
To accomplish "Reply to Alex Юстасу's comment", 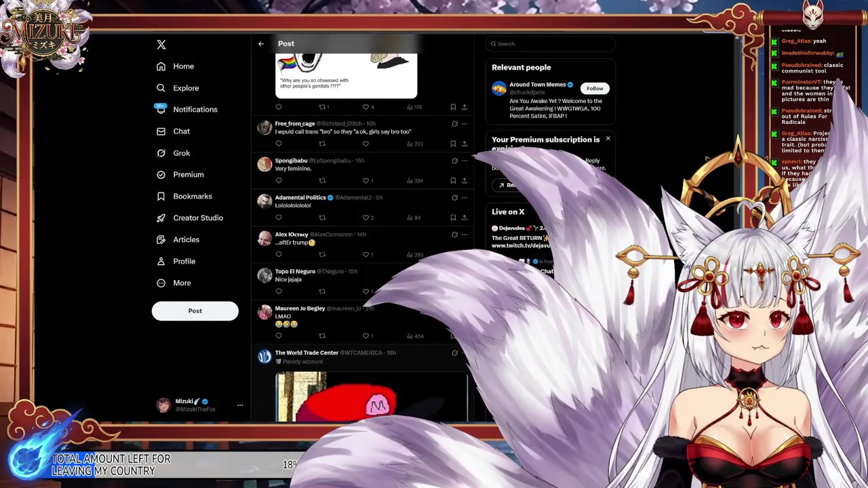I will (279, 255).
